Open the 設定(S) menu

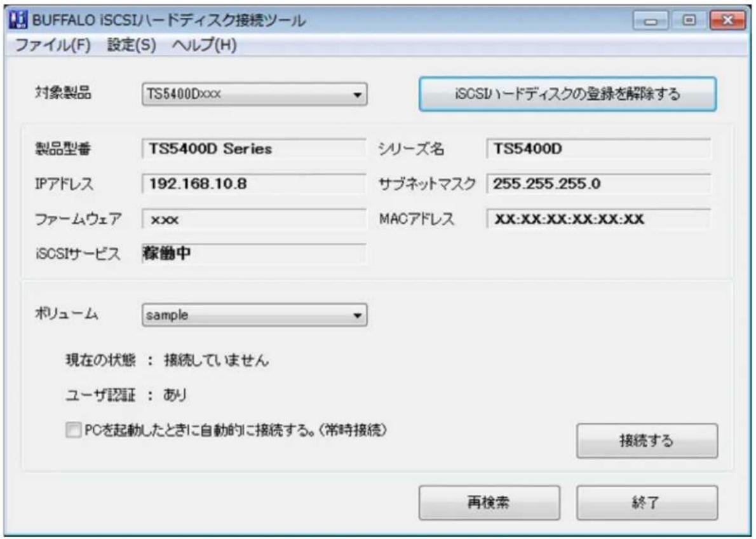[132, 45]
